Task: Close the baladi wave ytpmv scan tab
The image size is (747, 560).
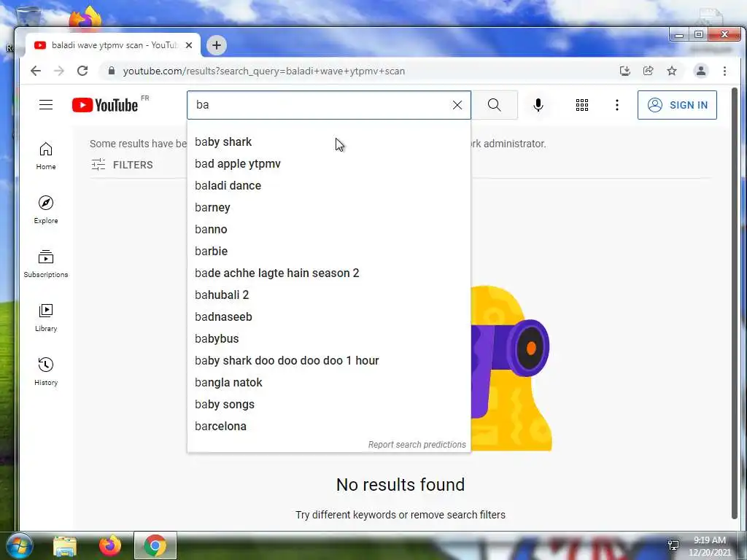Action: tap(189, 45)
